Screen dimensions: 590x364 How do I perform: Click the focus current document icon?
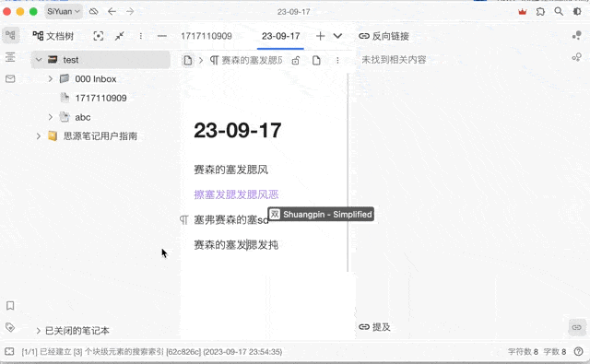(99, 36)
